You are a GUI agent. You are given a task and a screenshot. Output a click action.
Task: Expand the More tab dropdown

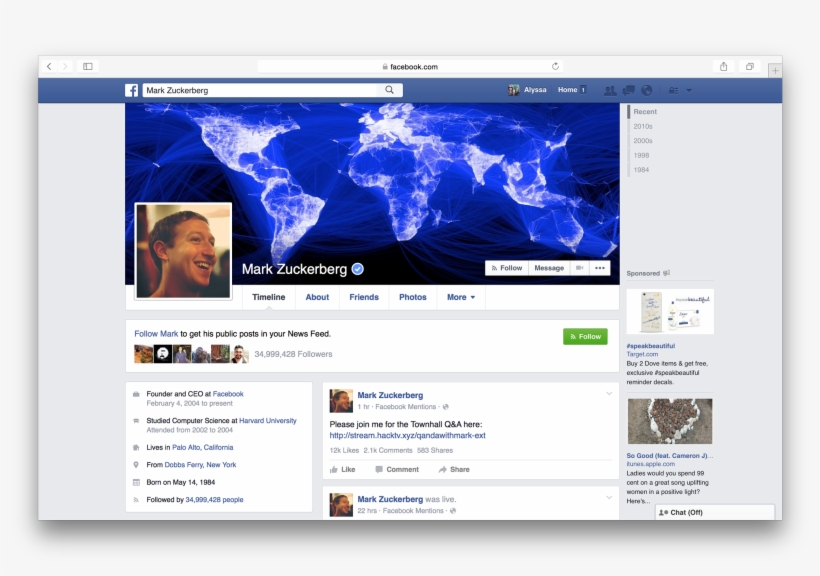tap(461, 297)
